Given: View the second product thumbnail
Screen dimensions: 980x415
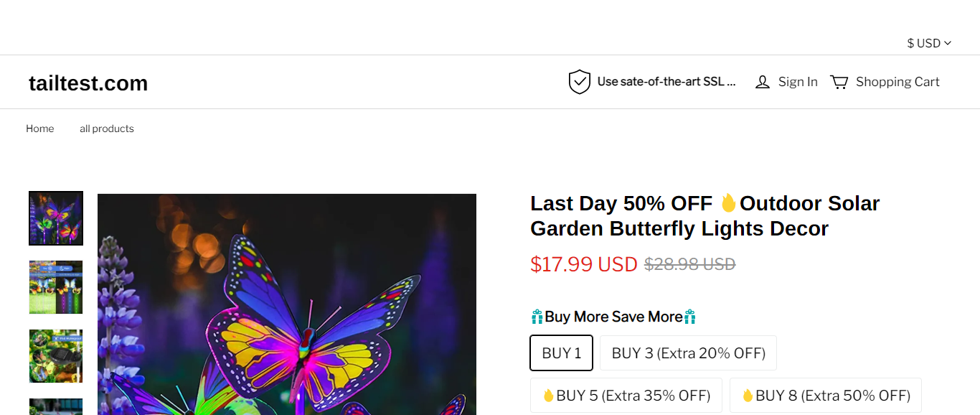Looking at the screenshot, I should 56,287.
